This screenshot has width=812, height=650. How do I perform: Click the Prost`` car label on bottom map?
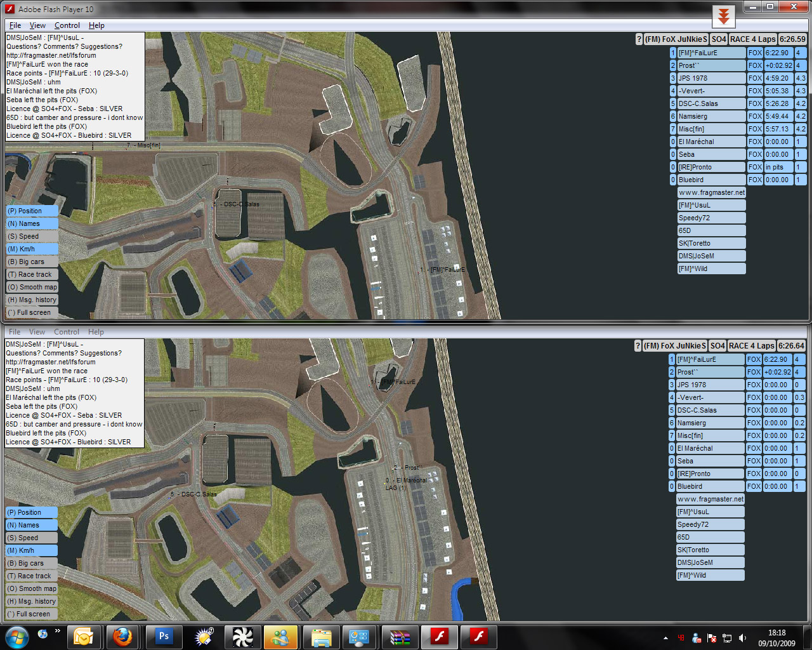tap(409, 468)
